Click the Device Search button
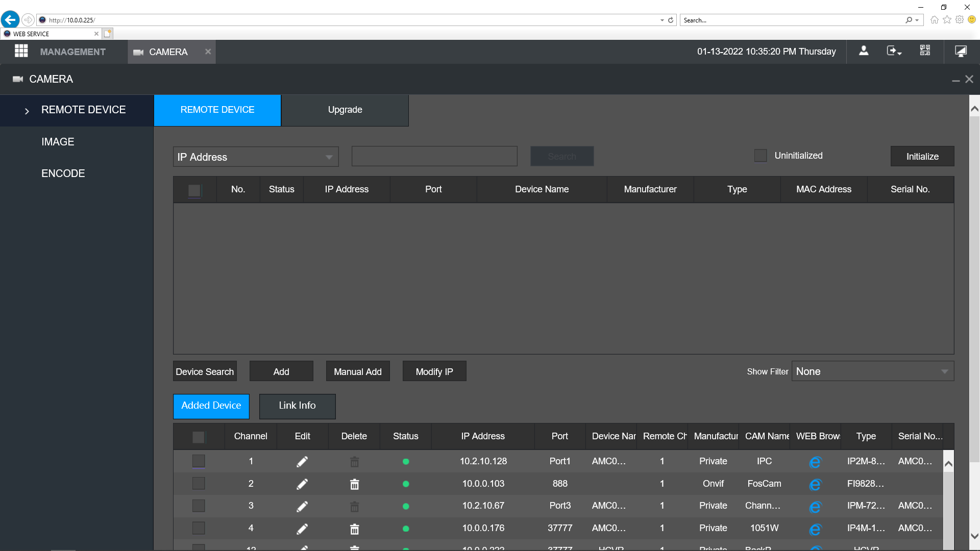The image size is (980, 551). click(205, 371)
